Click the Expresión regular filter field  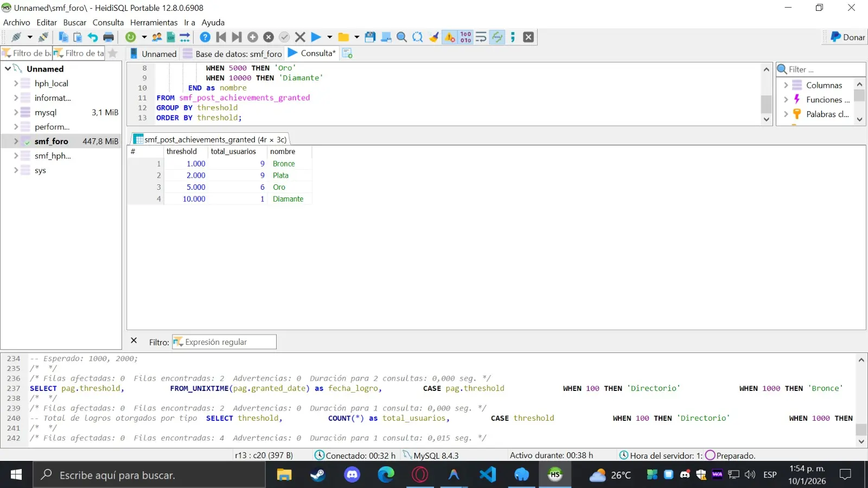point(224,342)
